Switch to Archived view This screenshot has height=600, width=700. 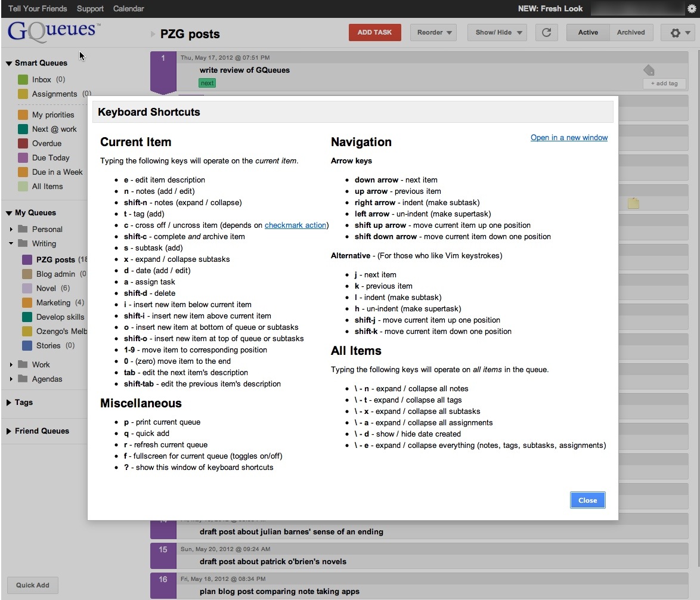[631, 33]
